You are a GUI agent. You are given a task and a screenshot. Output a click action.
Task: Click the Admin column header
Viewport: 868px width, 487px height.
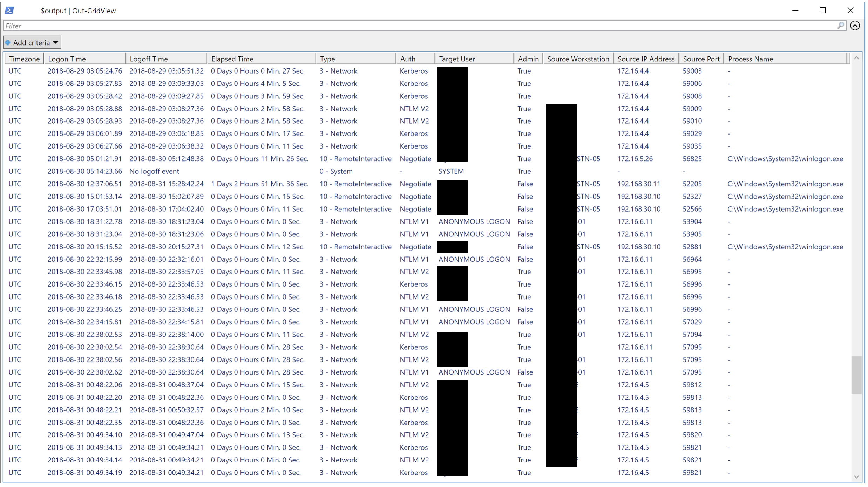pos(528,59)
